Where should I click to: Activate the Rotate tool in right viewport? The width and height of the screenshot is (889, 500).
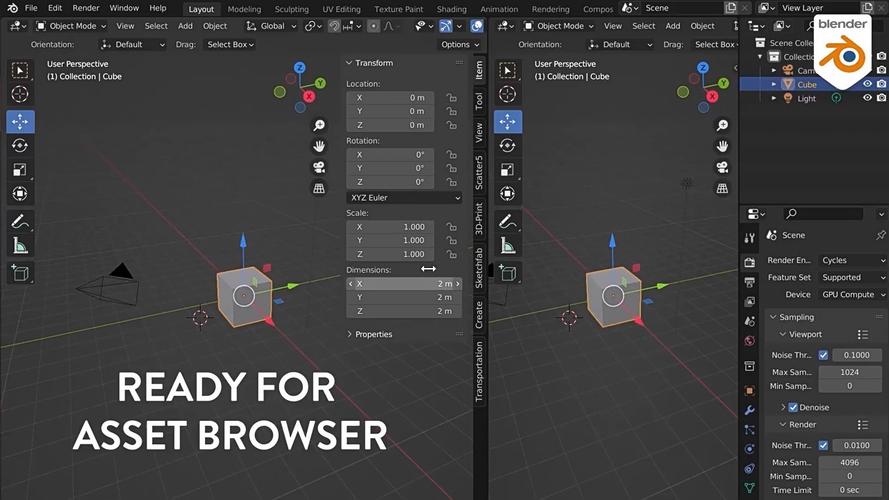[x=507, y=146]
